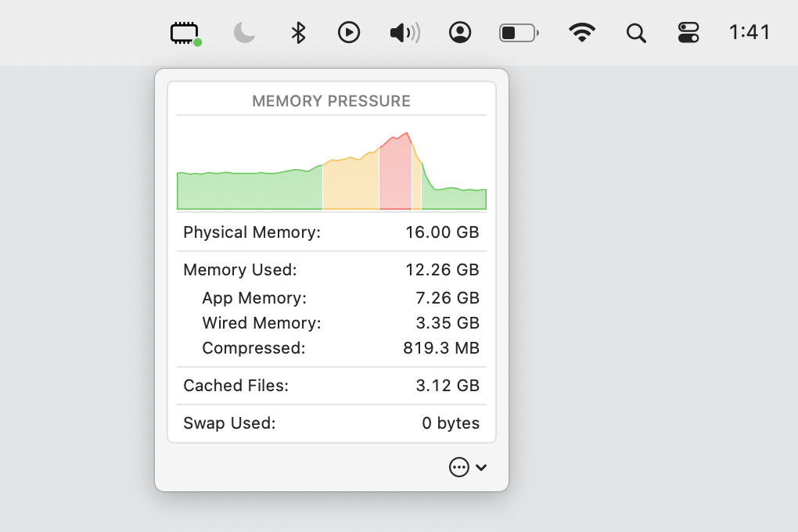Click the 1:41 menu bar clock

pos(749,33)
